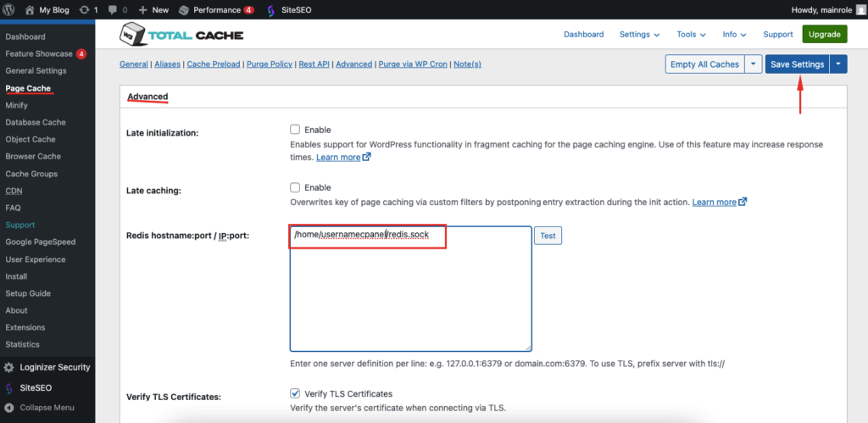Open User Experience in sidebar
Screen dimensions: 868x423
pos(36,259)
